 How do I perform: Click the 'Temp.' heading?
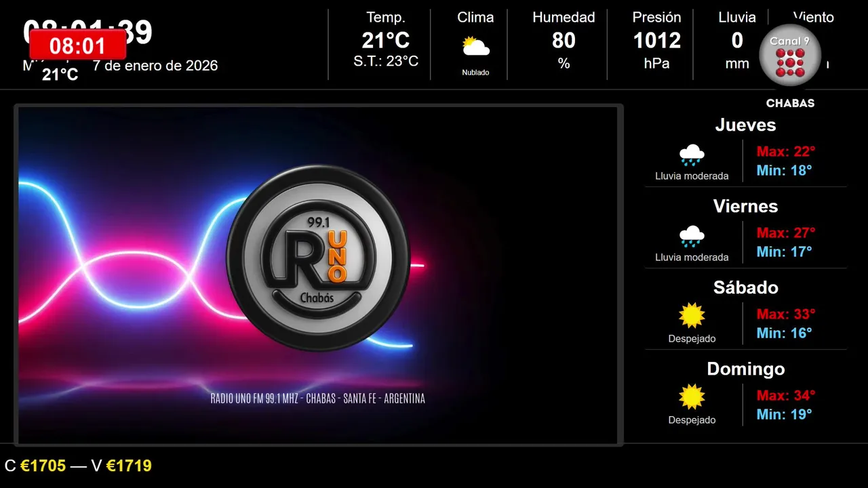[386, 18]
